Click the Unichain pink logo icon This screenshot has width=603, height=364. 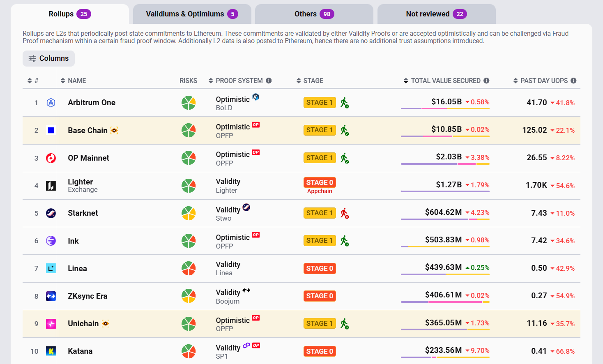click(x=51, y=324)
